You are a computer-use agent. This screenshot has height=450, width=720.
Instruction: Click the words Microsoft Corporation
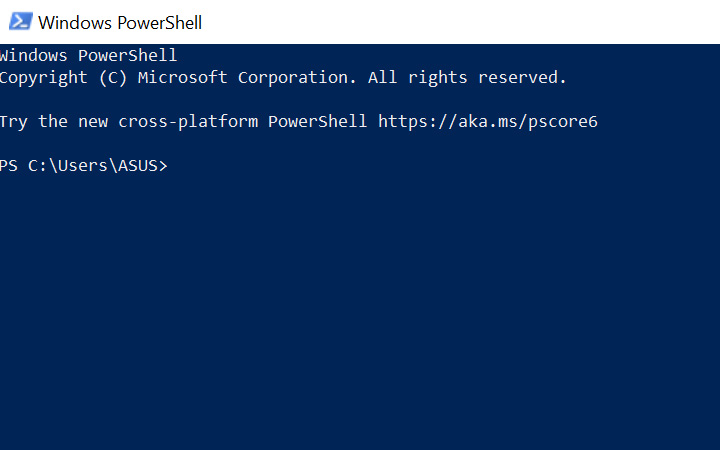[x=247, y=78]
